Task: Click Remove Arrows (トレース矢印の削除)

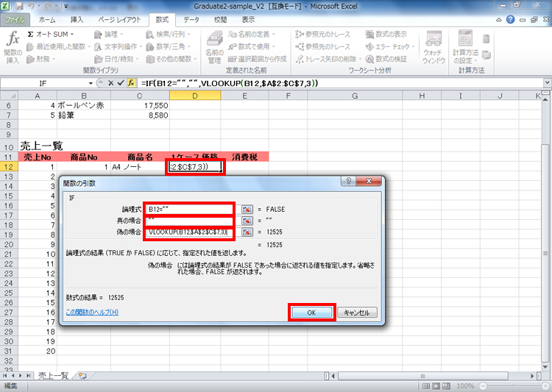Action: pyautogui.click(x=328, y=59)
